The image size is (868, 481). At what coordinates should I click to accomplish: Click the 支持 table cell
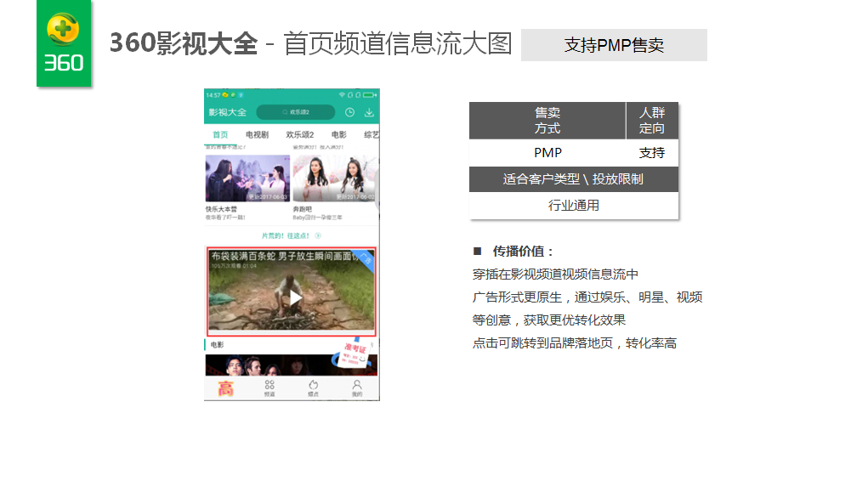pos(652,153)
